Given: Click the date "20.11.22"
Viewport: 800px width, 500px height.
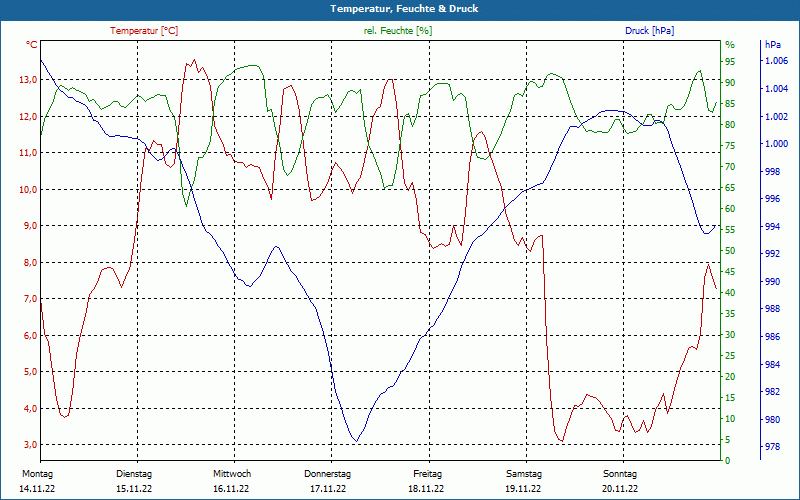Looking at the screenshot, I should pyautogui.click(x=620, y=489).
